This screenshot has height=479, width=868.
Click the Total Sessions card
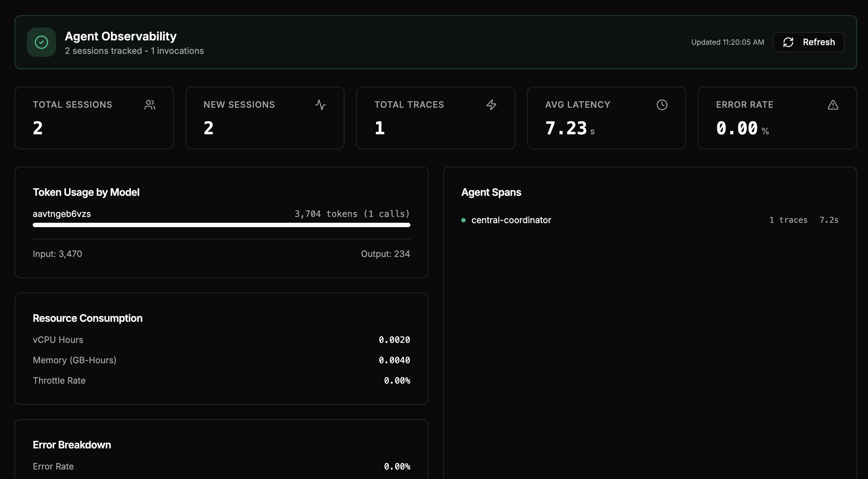click(x=94, y=118)
